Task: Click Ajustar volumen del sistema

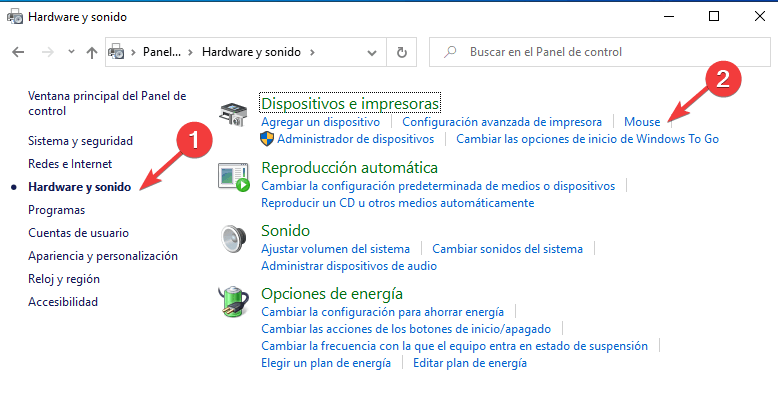Action: (x=335, y=249)
